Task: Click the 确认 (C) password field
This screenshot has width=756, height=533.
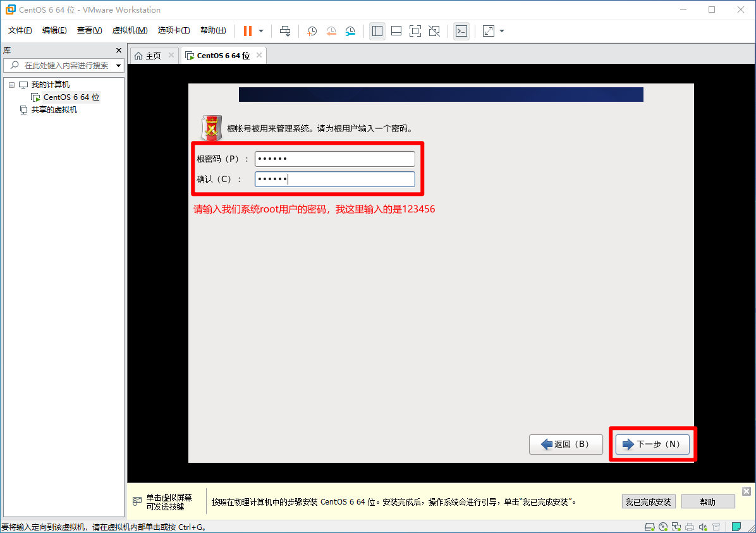Action: (x=334, y=180)
